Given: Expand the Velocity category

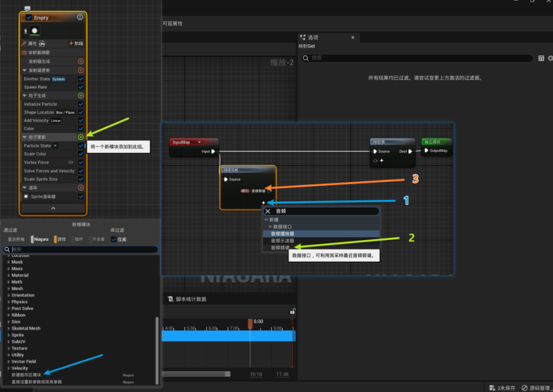Looking at the screenshot, I should [x=9, y=368].
